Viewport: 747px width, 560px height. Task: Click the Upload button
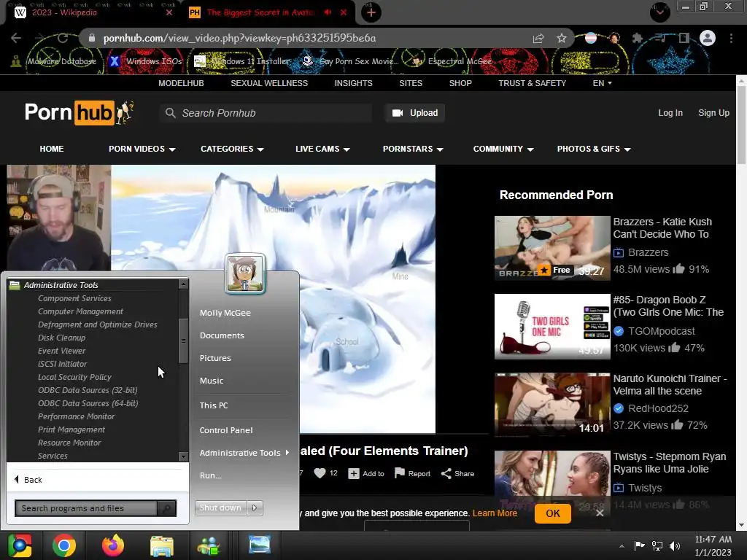(x=415, y=113)
